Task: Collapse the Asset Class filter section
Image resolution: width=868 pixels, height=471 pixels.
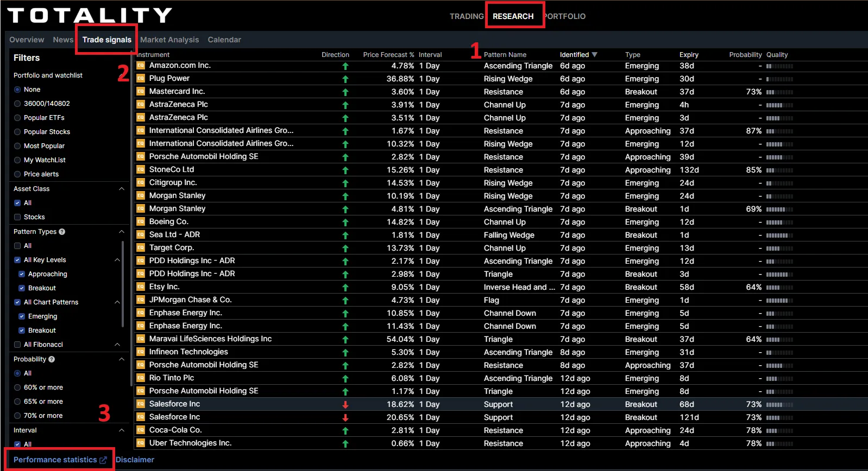Action: click(x=122, y=189)
